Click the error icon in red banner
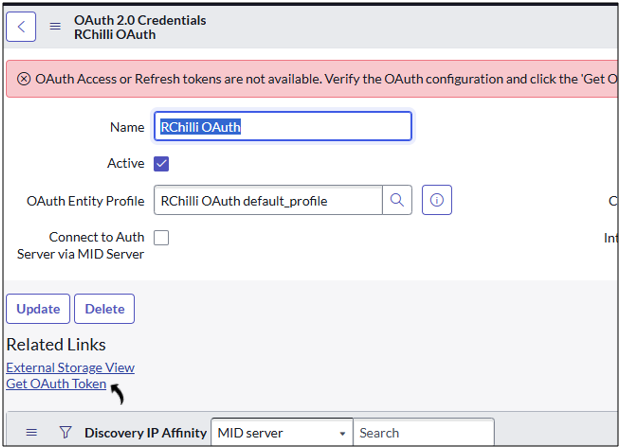619x448 pixels. coord(23,78)
